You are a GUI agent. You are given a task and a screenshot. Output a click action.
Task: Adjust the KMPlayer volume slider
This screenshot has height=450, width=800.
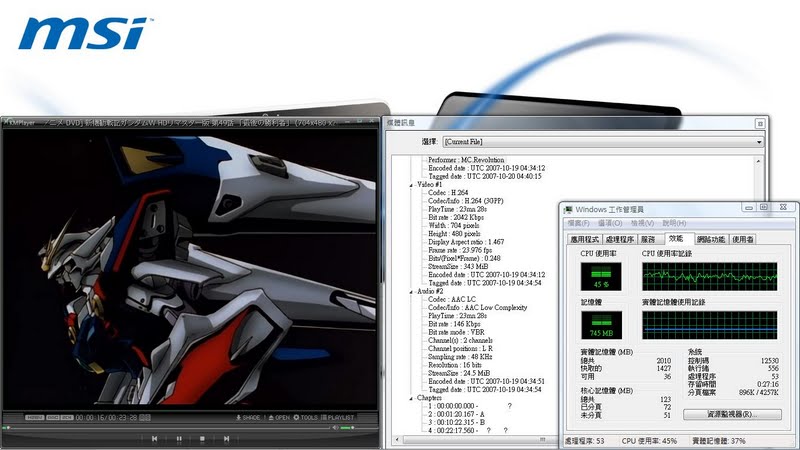[347, 428]
